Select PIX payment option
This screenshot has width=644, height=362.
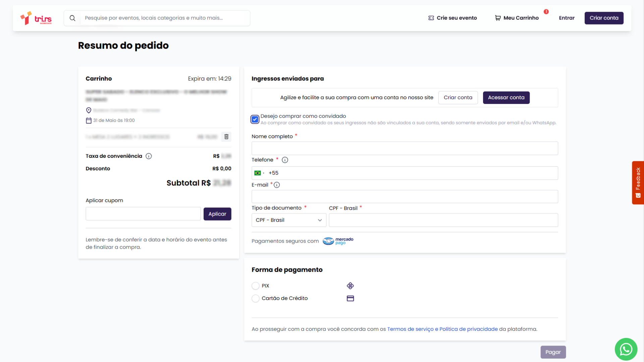(x=256, y=286)
